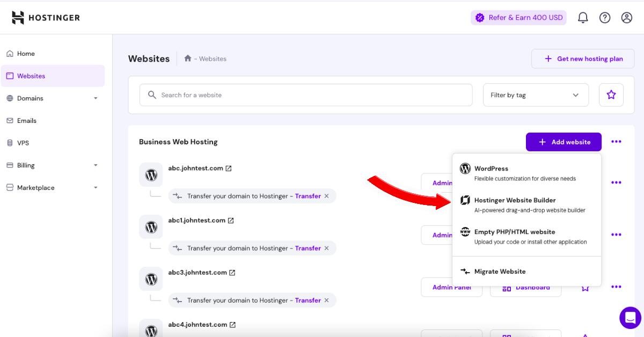Image resolution: width=644 pixels, height=337 pixels.
Task: Click the abc1.johntest.com domain name
Action: 196,220
